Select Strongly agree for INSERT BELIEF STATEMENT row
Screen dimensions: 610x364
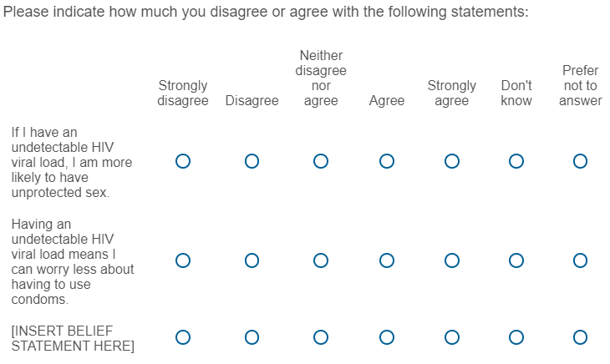coord(452,337)
